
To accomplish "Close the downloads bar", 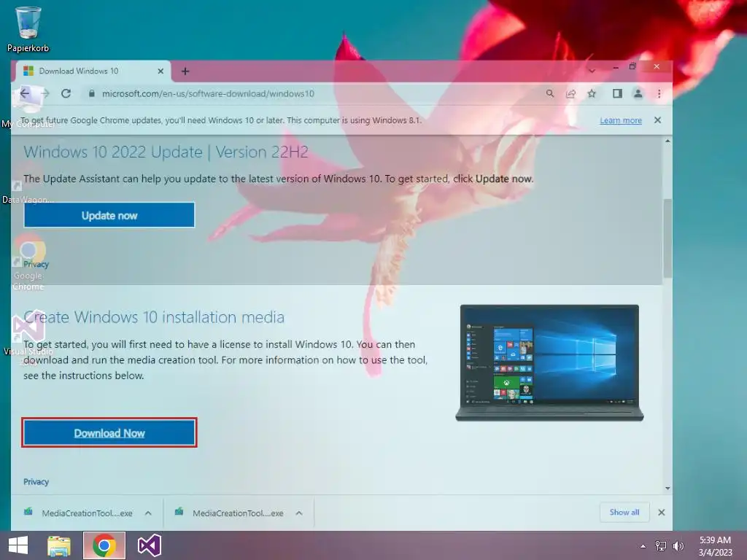I will pyautogui.click(x=661, y=513).
